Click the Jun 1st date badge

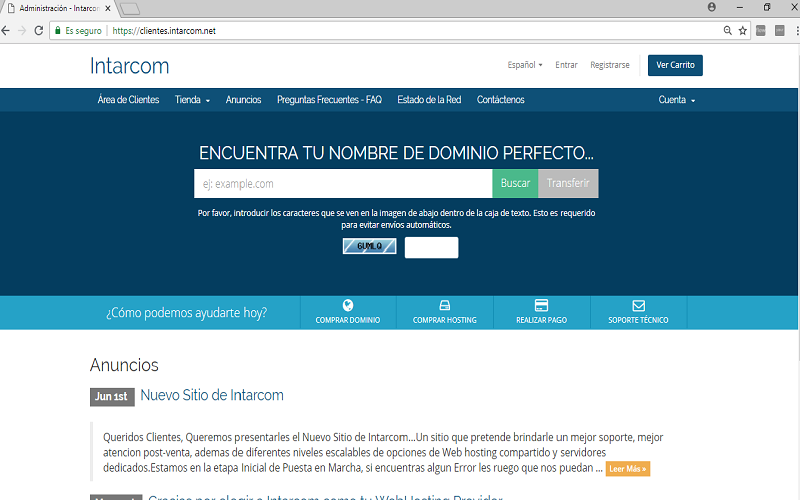(112, 396)
